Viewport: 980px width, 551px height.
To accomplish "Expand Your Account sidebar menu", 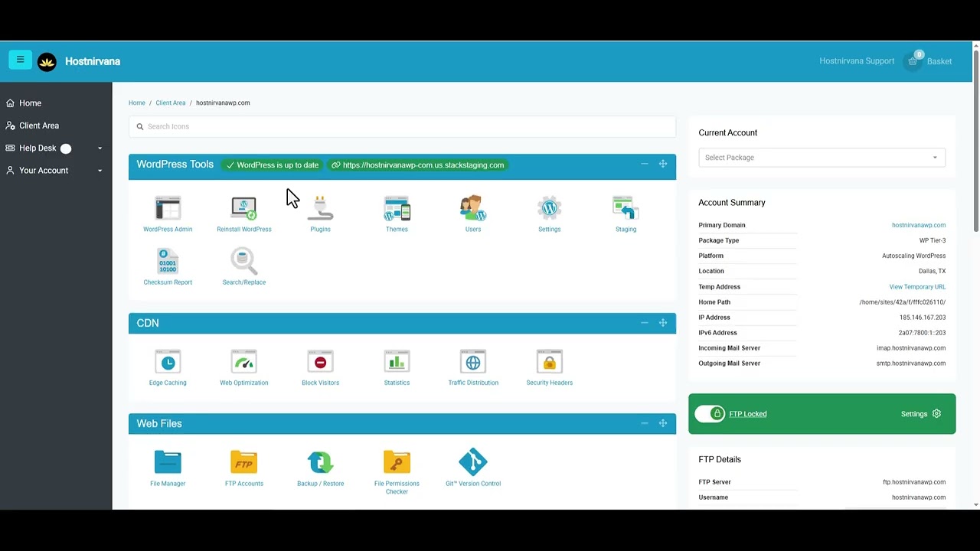I will [x=54, y=171].
